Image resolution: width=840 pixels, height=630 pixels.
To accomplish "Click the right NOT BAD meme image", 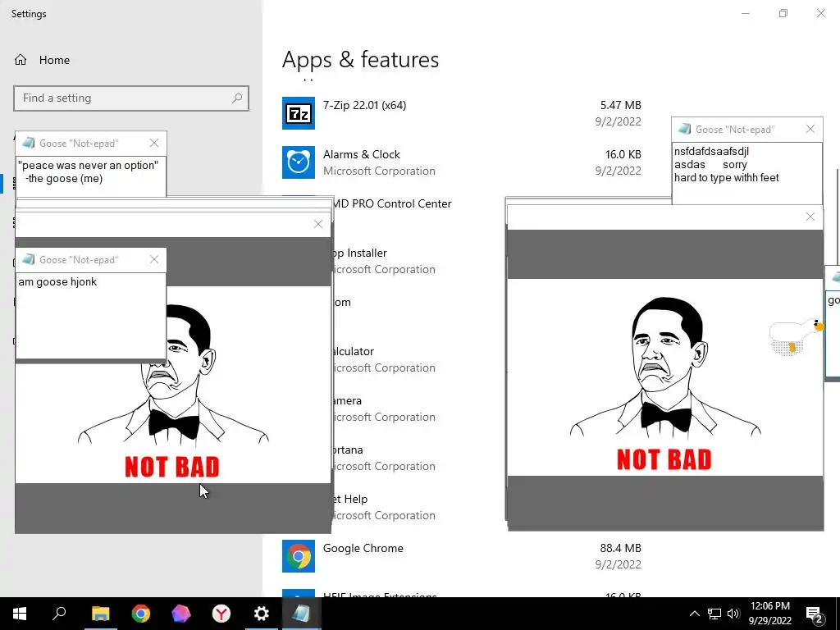I will pyautogui.click(x=664, y=377).
